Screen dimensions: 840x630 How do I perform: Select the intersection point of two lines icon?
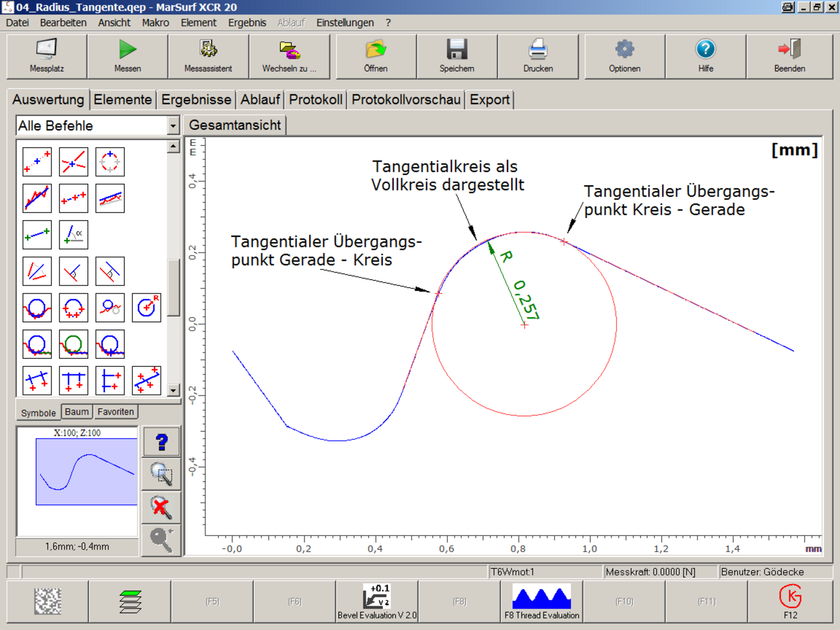point(73,162)
